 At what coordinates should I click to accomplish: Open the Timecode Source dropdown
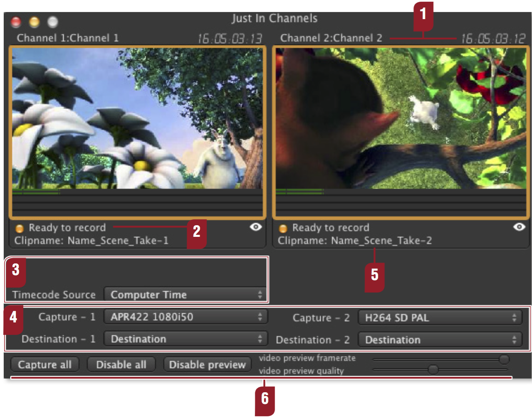click(x=185, y=295)
